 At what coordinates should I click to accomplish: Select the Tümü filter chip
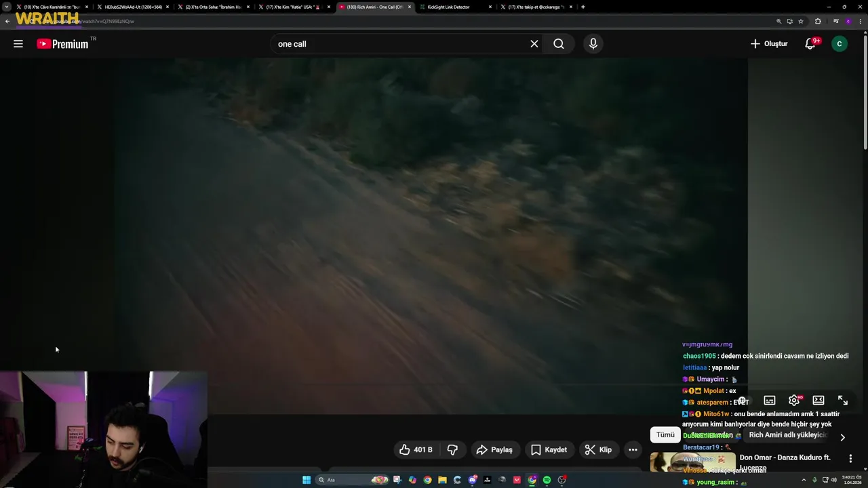coord(665,435)
